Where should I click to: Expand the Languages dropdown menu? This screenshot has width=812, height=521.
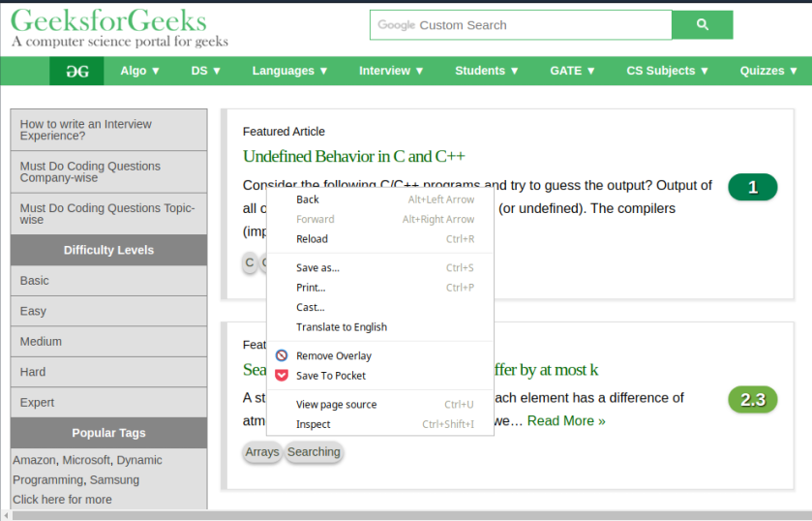click(x=289, y=71)
